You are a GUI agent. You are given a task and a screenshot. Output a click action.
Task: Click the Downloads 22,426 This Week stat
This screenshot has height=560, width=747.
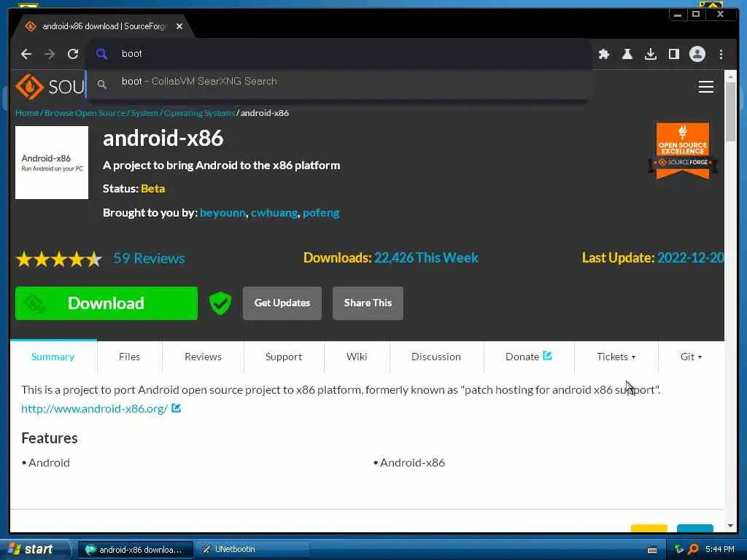(x=391, y=257)
